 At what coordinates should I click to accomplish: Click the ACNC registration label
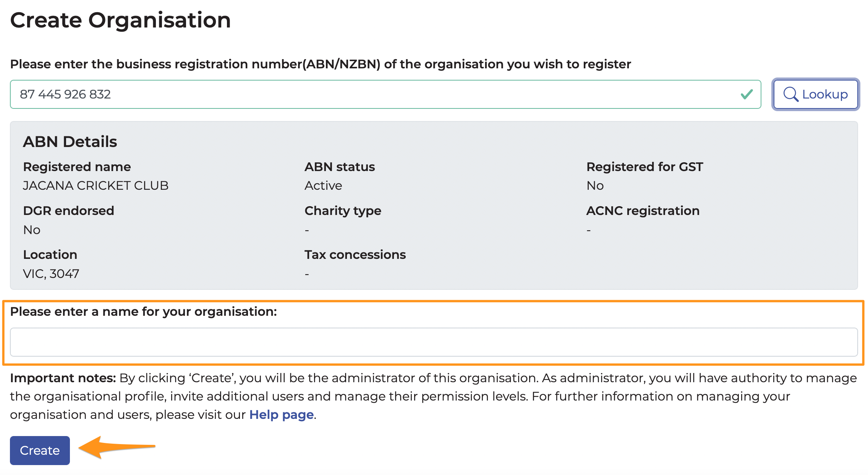643,211
